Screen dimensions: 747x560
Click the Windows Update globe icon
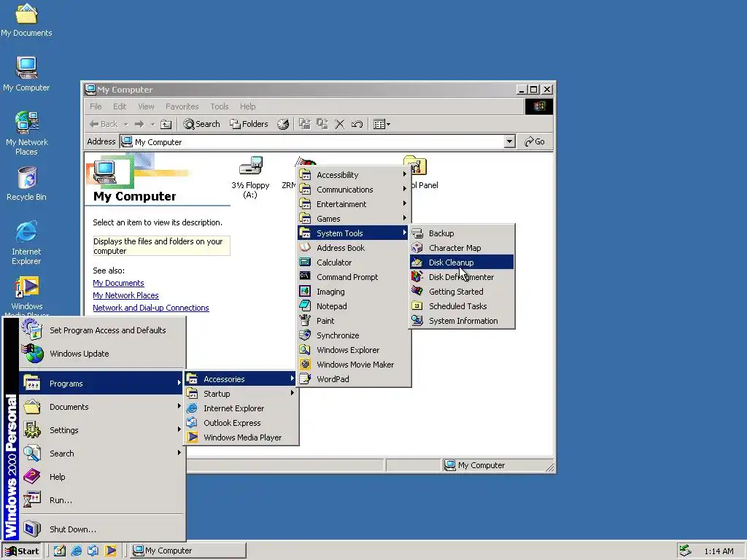pyautogui.click(x=32, y=354)
